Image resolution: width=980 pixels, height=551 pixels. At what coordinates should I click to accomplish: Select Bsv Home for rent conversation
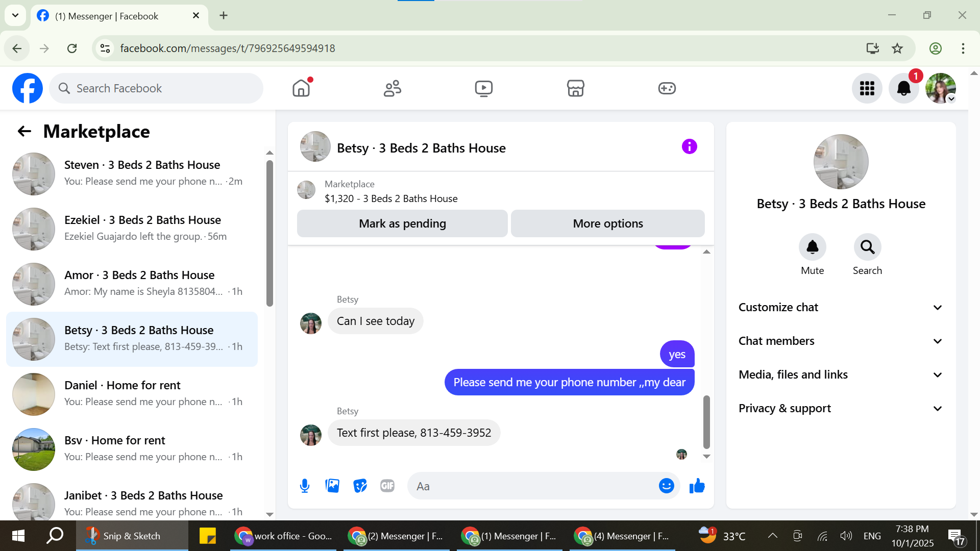click(132, 449)
